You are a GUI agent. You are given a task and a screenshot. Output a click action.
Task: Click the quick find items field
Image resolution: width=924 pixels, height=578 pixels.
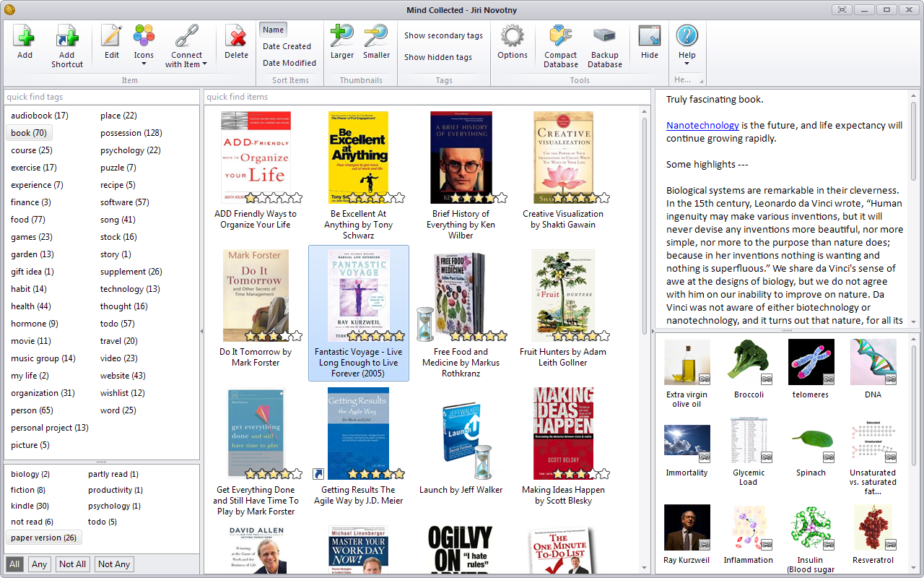427,97
